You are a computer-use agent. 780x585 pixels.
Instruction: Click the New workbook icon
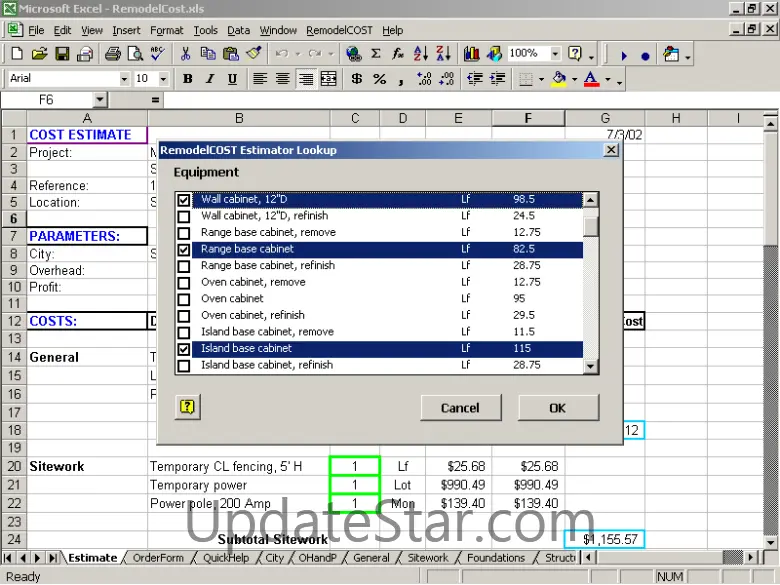(16, 54)
